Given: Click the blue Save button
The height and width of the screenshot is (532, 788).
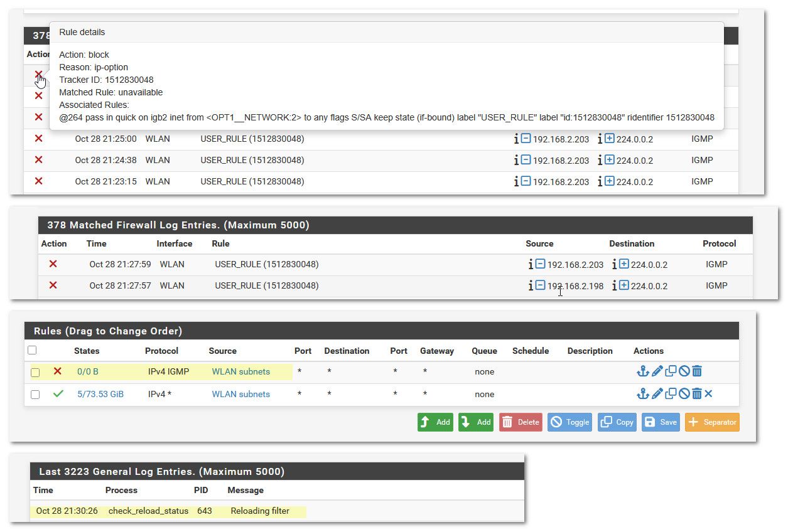Looking at the screenshot, I should click(x=660, y=422).
